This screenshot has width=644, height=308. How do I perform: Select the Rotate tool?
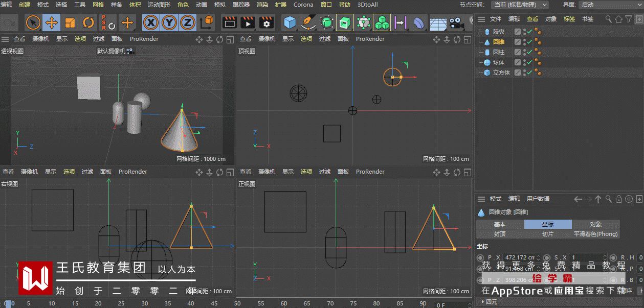click(88, 22)
